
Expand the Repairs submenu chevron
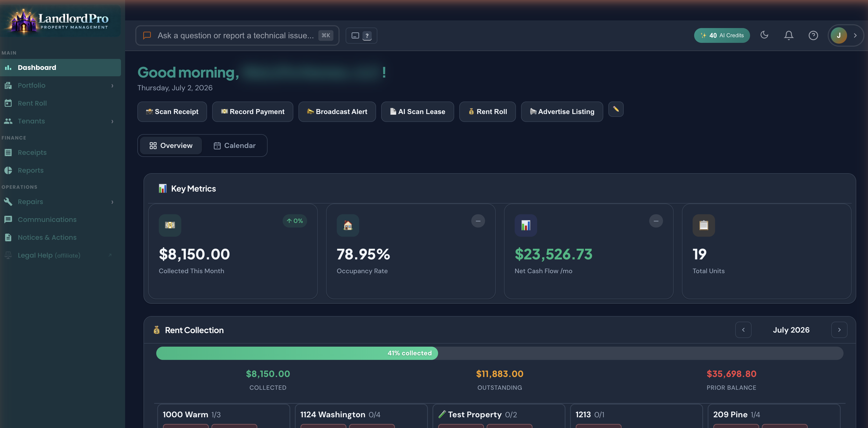tap(112, 202)
